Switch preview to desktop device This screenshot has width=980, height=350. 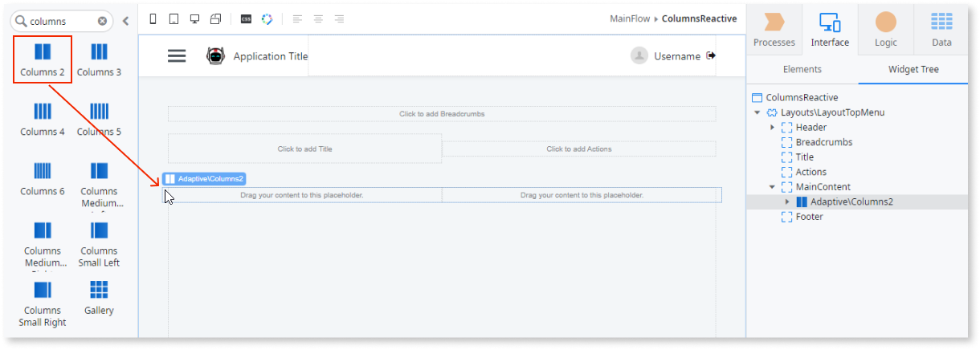point(194,18)
